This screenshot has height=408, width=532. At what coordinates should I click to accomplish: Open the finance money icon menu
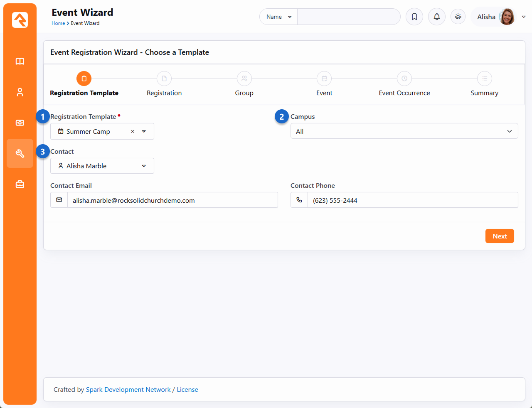pyautogui.click(x=20, y=123)
